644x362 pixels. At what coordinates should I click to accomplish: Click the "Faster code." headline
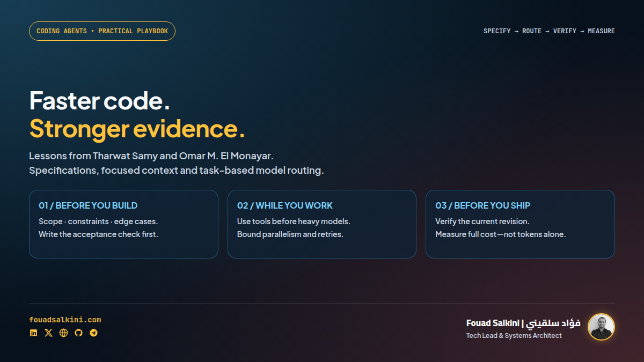[x=100, y=101]
